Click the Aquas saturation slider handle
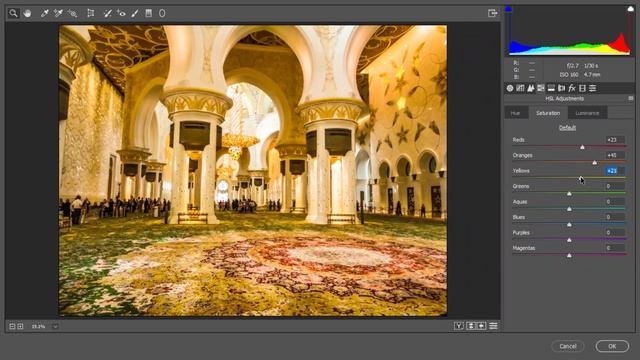640x360 pixels. 569,209
